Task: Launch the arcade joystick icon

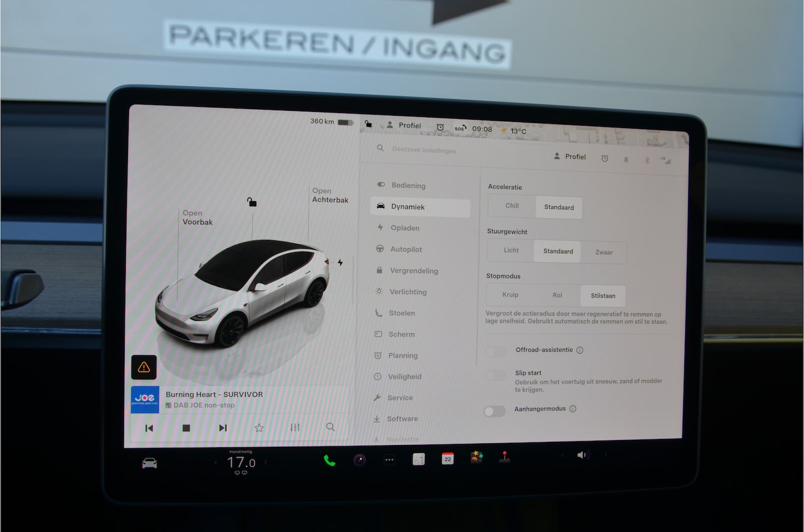Action: point(505,457)
